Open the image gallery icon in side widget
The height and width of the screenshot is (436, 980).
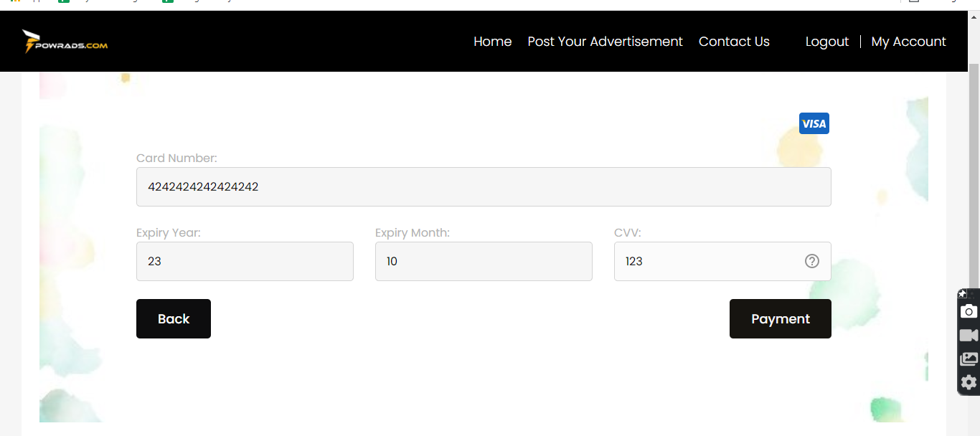[969, 359]
